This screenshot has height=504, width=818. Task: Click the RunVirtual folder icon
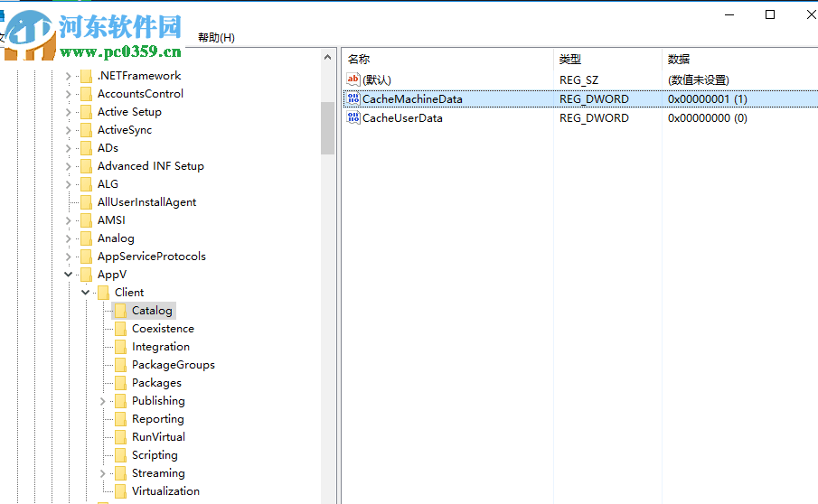click(x=120, y=437)
